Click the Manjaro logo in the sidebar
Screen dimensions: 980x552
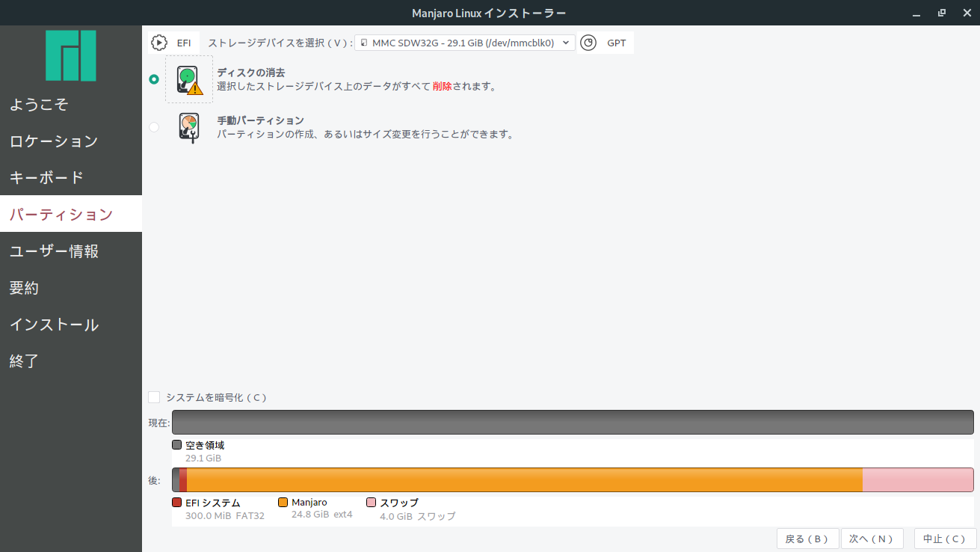click(71, 55)
